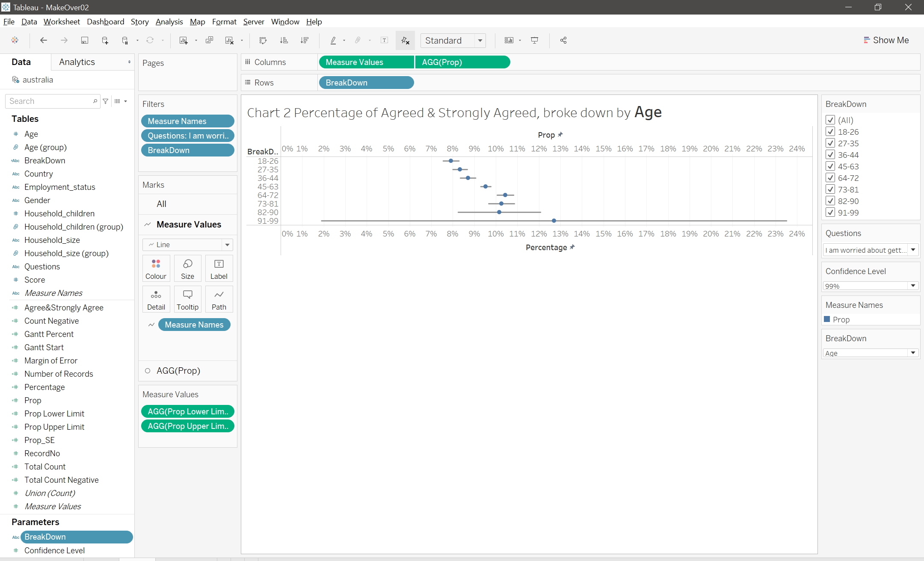Click the Share workbook icon

[x=563, y=40]
